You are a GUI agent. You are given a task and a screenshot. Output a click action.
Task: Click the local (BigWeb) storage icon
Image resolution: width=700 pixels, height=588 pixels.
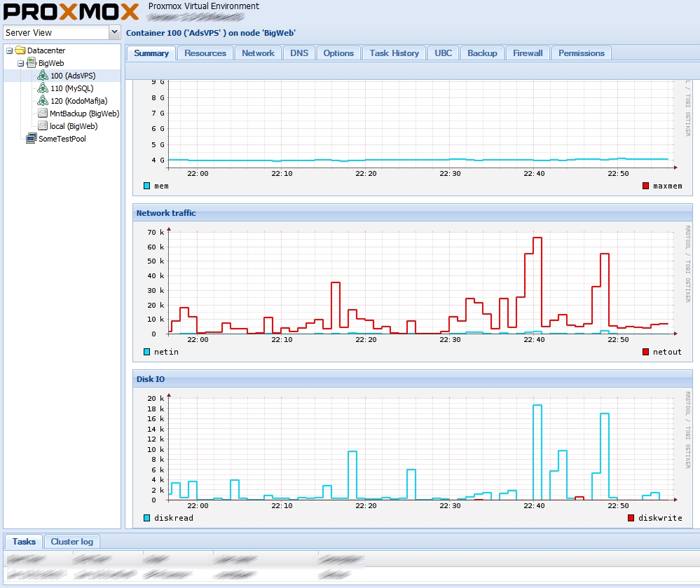click(x=42, y=126)
